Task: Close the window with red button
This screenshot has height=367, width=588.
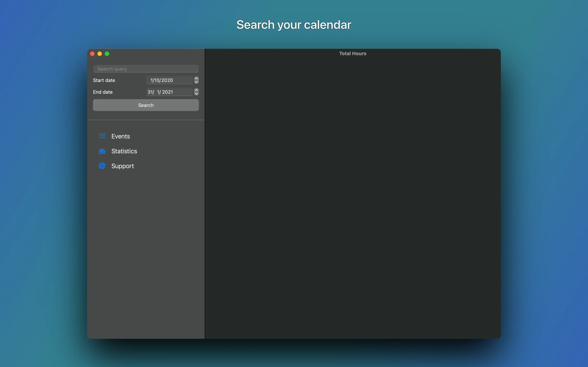Action: coord(92,54)
